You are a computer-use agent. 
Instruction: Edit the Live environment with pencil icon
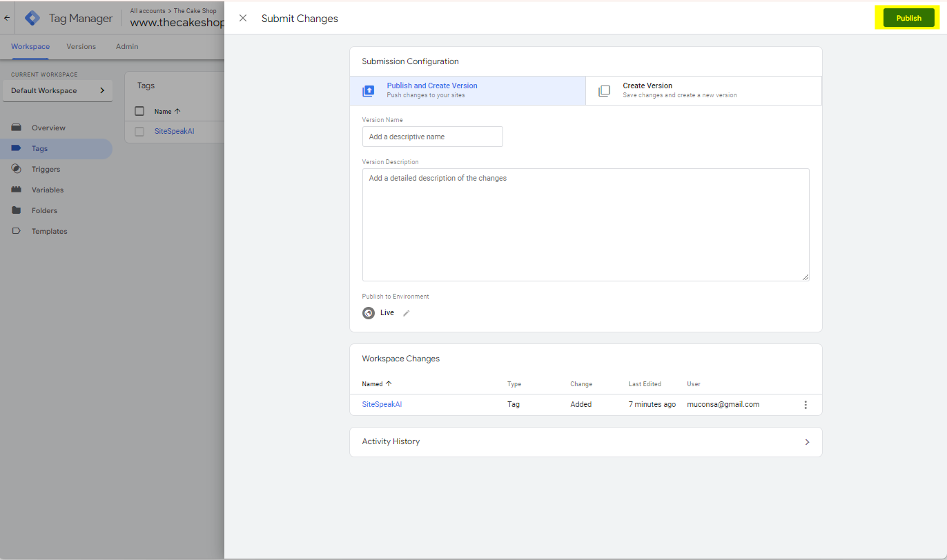407,313
